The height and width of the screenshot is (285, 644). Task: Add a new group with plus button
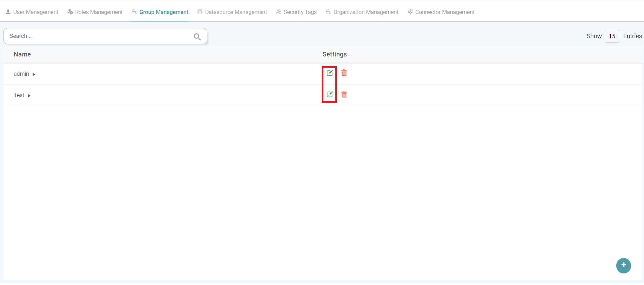[x=623, y=265]
